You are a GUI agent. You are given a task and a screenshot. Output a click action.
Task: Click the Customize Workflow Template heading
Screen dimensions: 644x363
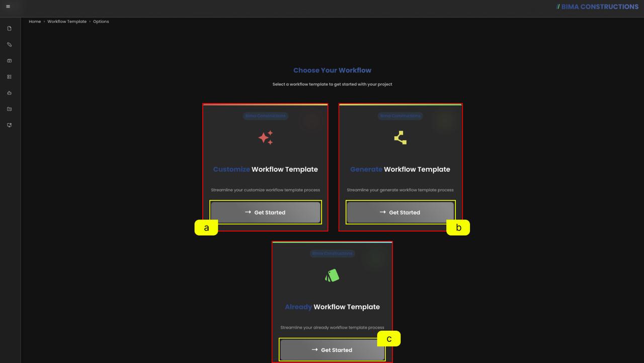(266, 169)
